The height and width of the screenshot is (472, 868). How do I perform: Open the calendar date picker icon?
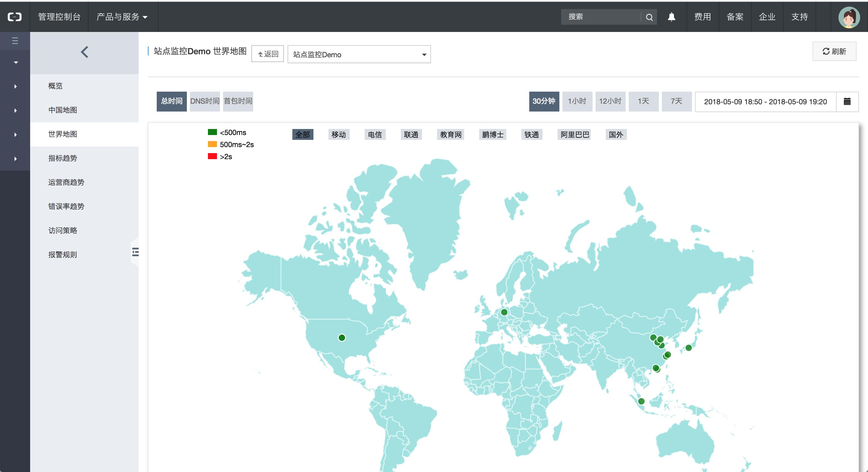click(847, 101)
